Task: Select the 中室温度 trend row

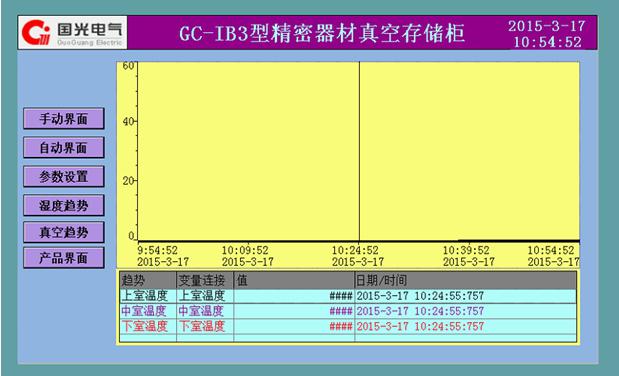Action: [x=348, y=311]
